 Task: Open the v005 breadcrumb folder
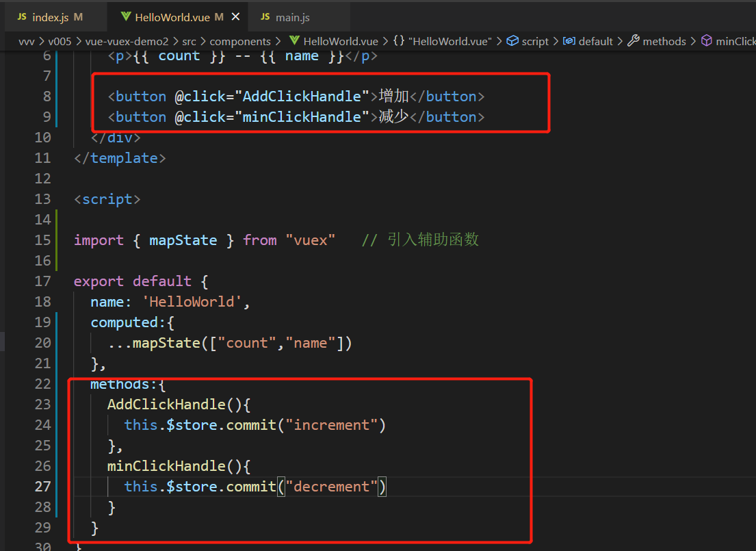(60, 42)
